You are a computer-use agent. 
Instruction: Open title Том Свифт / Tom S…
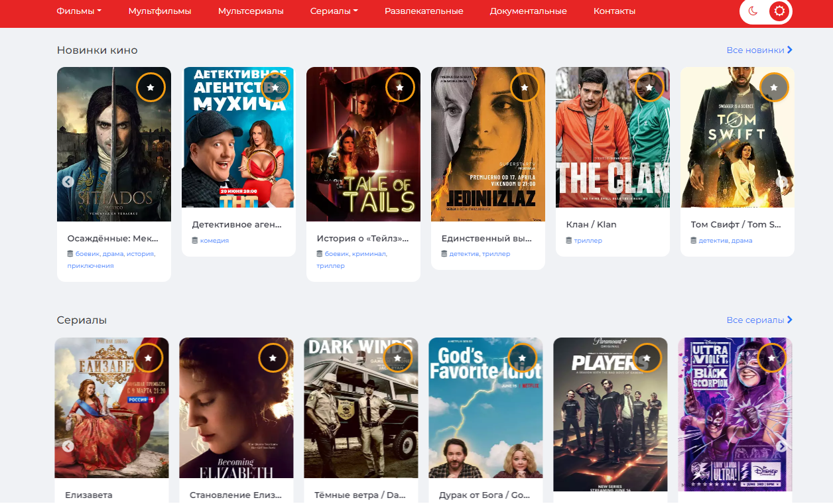736,225
